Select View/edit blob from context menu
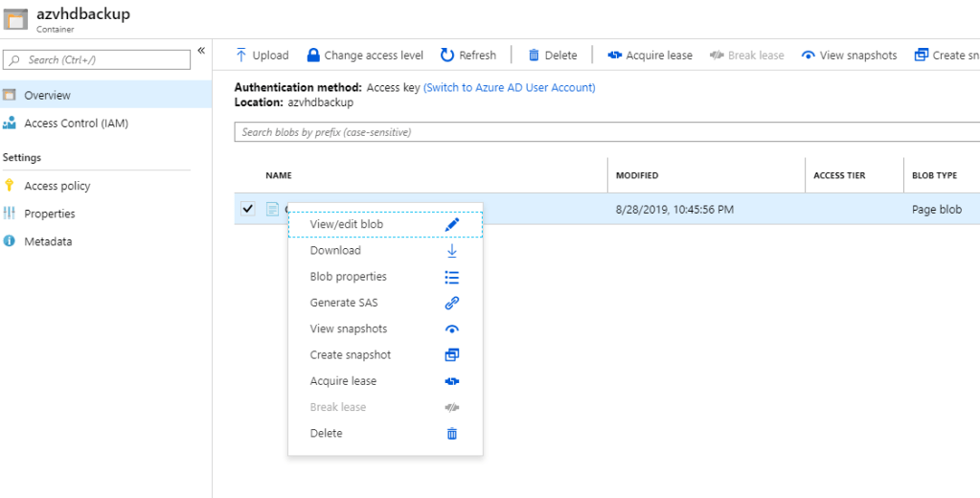 click(347, 224)
